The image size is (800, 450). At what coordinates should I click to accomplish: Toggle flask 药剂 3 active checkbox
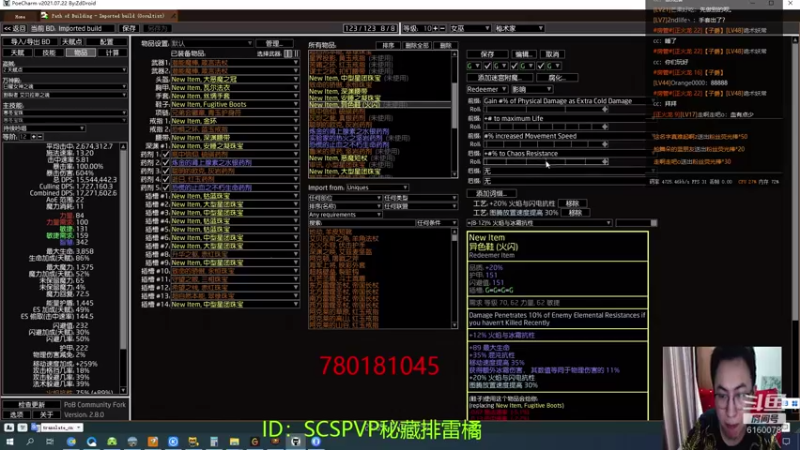click(x=165, y=171)
